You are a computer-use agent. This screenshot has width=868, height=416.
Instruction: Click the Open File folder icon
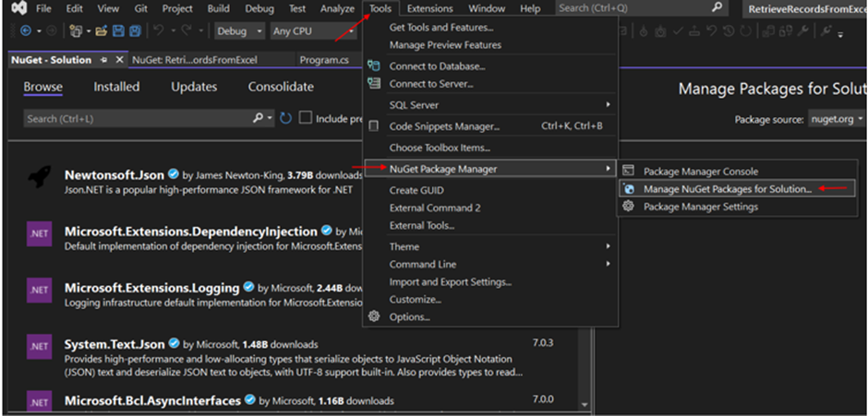coord(102,31)
